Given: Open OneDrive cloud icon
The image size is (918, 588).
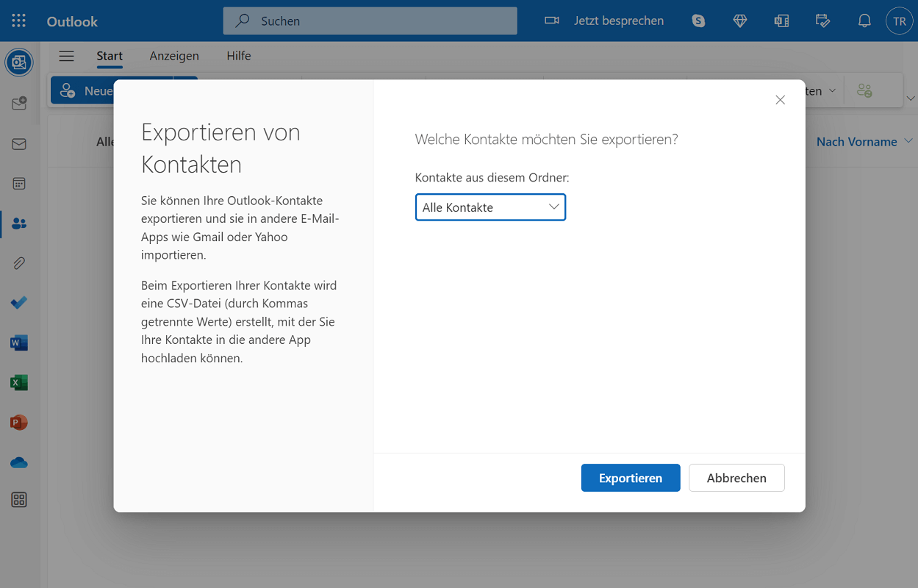Looking at the screenshot, I should pos(19,462).
